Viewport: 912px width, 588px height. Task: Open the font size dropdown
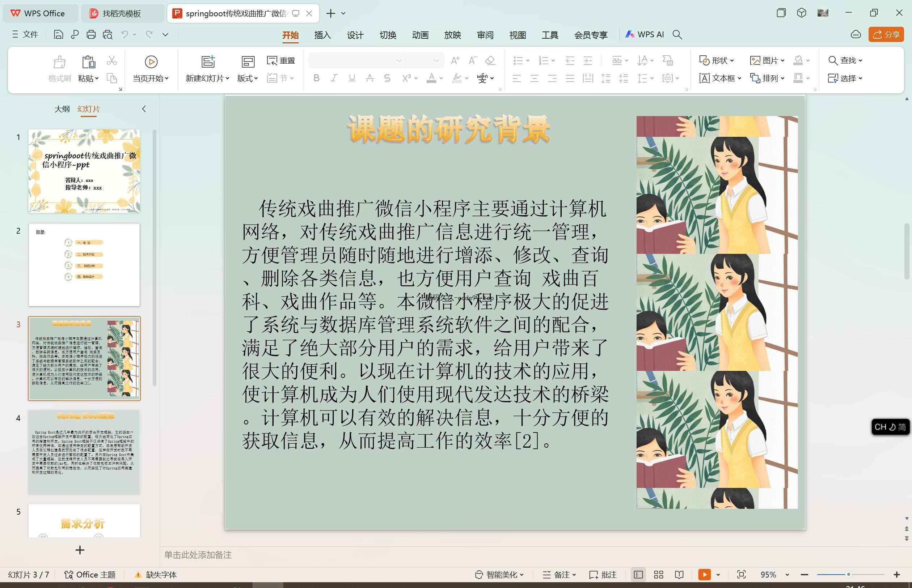[x=436, y=60]
